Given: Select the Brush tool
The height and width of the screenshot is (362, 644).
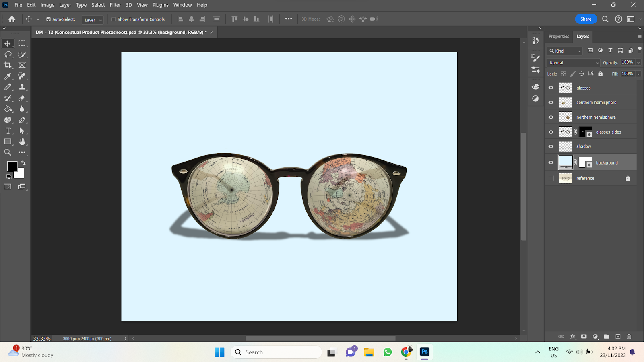Looking at the screenshot, I should click(8, 87).
